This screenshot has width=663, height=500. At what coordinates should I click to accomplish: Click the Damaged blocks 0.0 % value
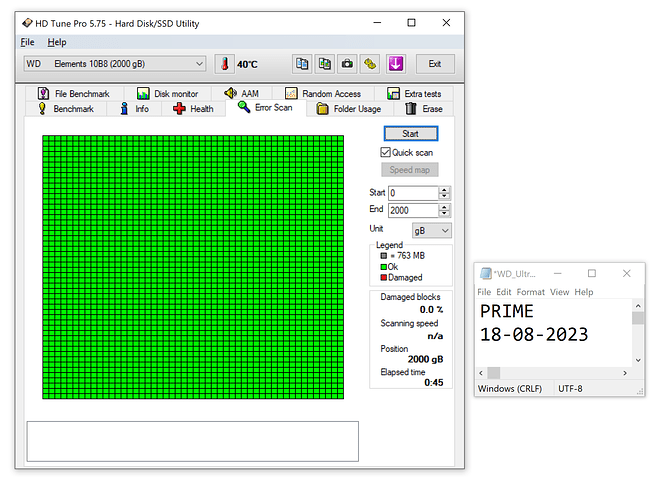point(431,310)
